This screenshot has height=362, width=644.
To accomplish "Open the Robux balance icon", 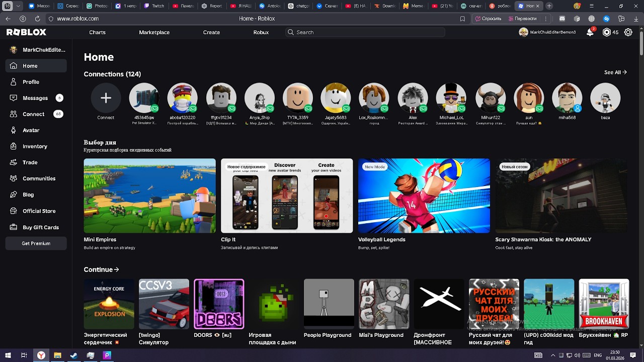I will pos(607,32).
